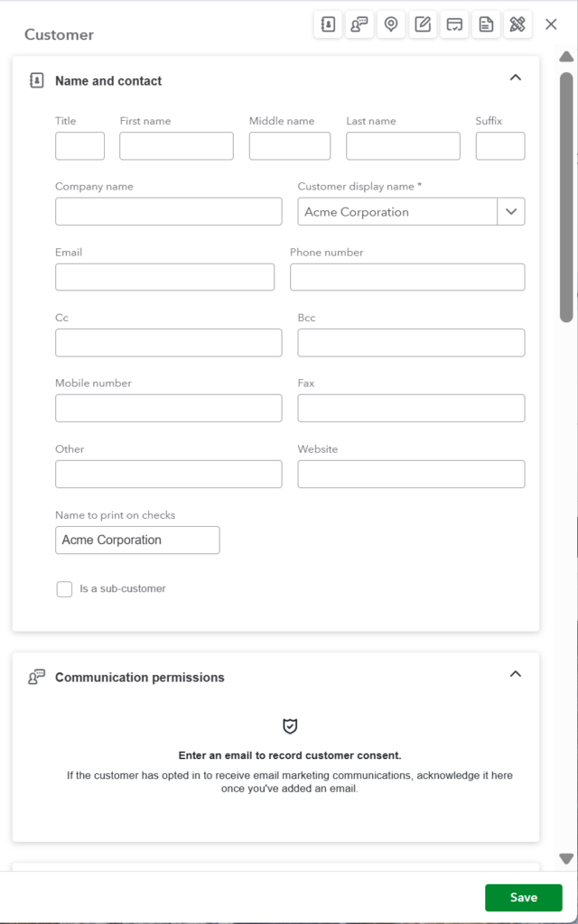Collapse the Communication permissions section

click(516, 673)
